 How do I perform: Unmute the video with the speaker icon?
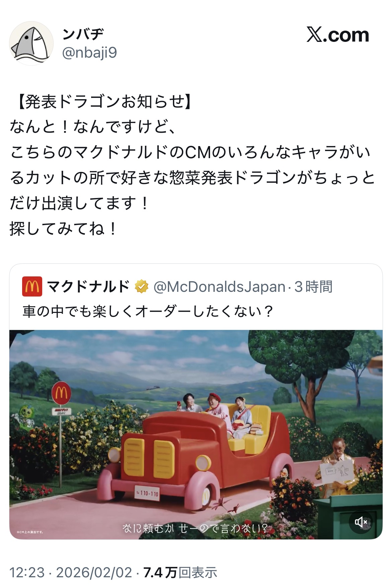pyautogui.click(x=361, y=522)
